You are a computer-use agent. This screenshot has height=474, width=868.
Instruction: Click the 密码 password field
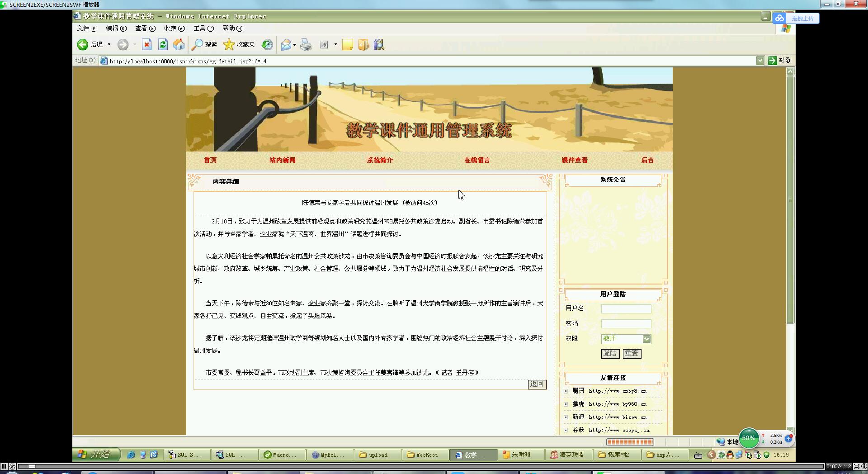tap(626, 324)
